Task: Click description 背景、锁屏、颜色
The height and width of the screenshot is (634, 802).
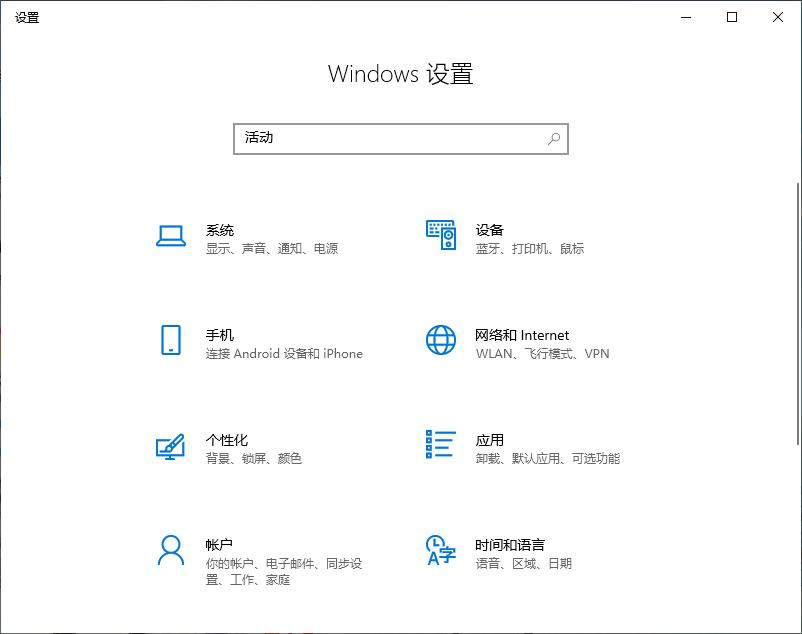Action: pyautogui.click(x=254, y=458)
